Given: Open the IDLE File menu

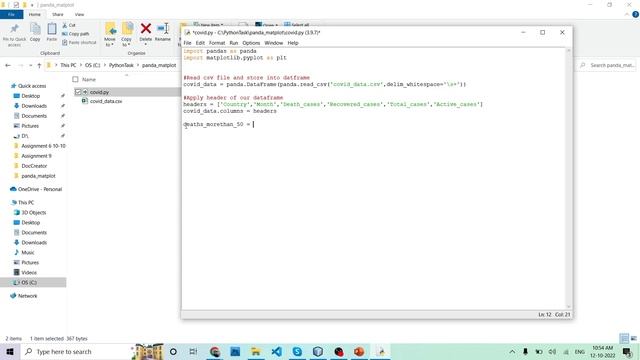Looking at the screenshot, I should pos(187,43).
